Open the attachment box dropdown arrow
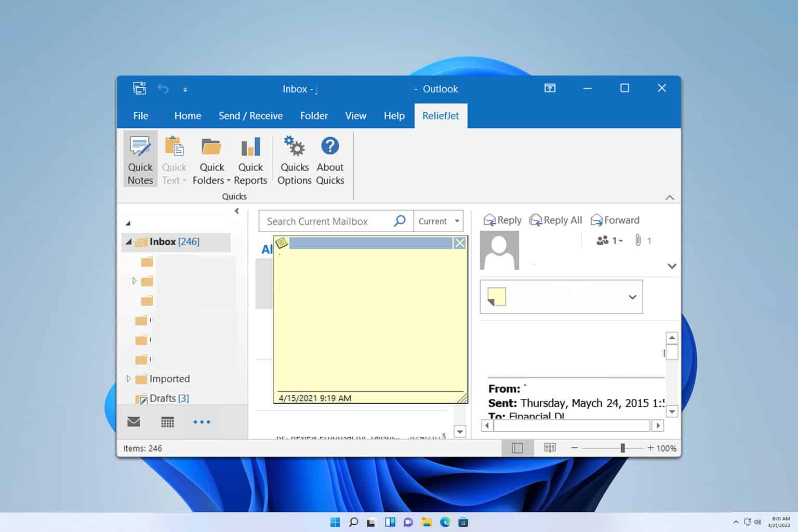This screenshot has width=798, height=532. pyautogui.click(x=632, y=297)
